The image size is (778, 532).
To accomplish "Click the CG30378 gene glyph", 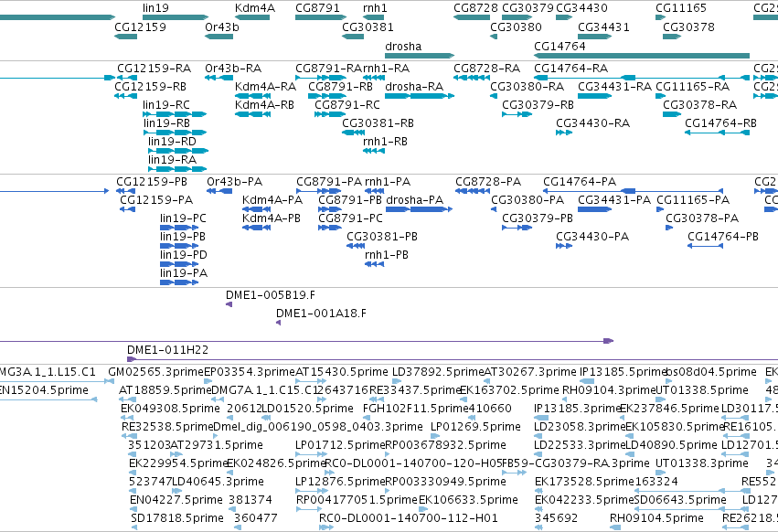I will click(x=672, y=37).
